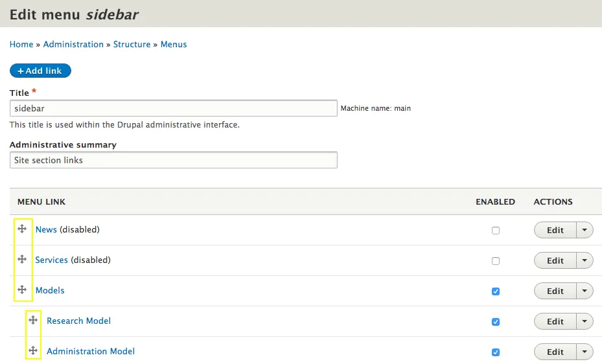Uncheck the Administration Model enabled checkbox

point(496,352)
